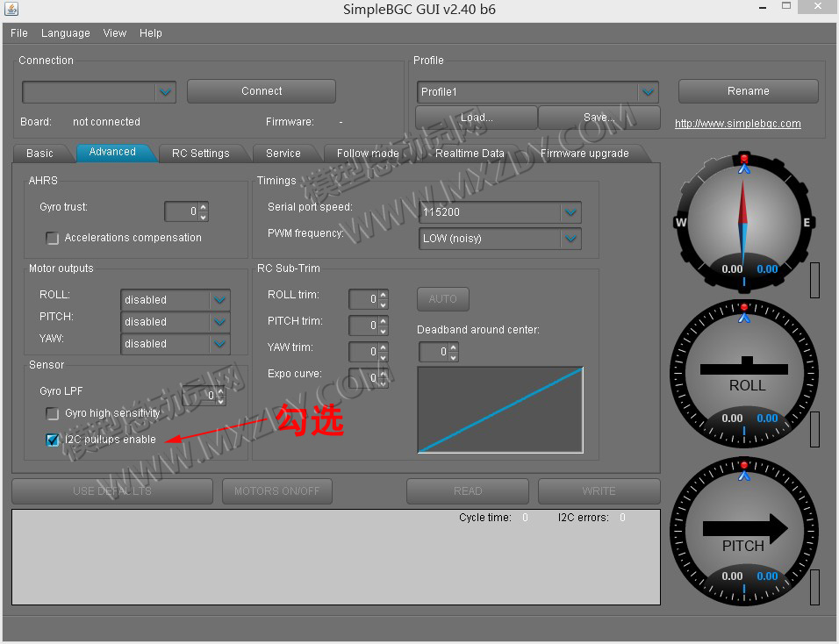Image resolution: width=839 pixels, height=644 pixels.
Task: Open the simplebgc.com website link
Action: click(x=737, y=124)
